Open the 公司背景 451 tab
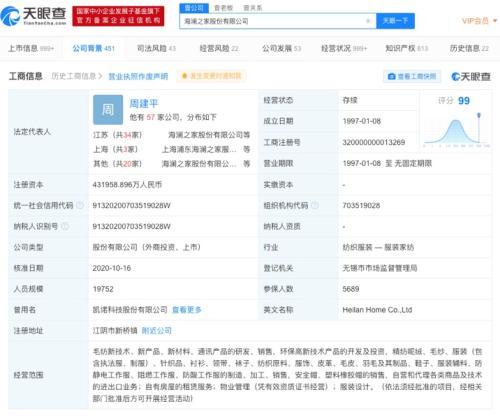Viewport: 500px width, 420px height. point(94,48)
